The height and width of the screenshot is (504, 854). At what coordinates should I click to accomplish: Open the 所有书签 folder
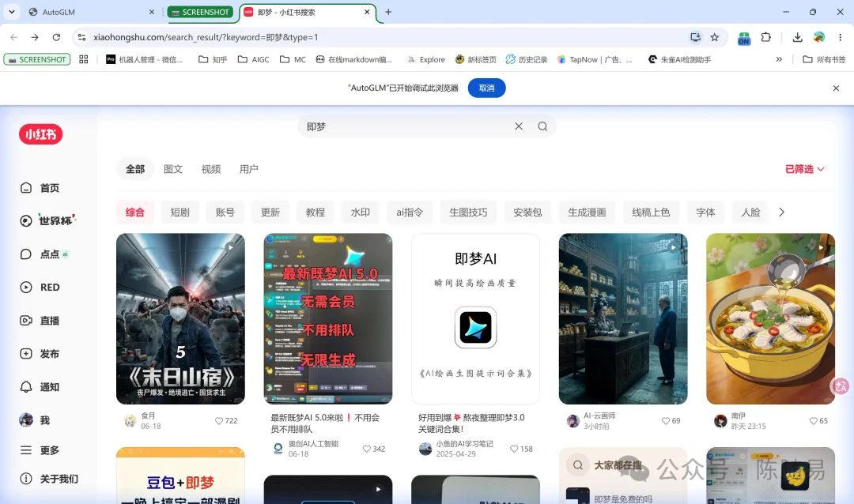click(x=824, y=59)
